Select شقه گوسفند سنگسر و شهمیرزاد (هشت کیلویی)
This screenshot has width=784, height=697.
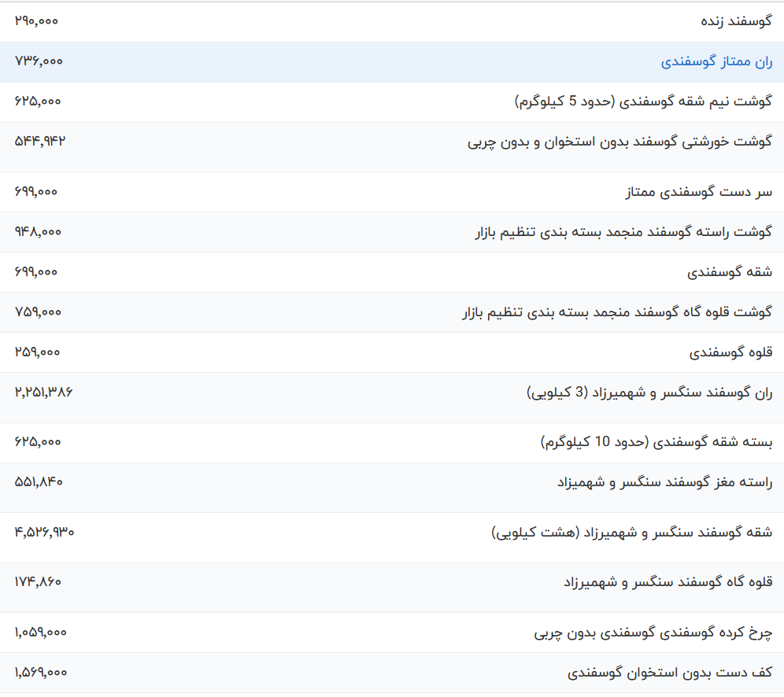[x=632, y=533]
